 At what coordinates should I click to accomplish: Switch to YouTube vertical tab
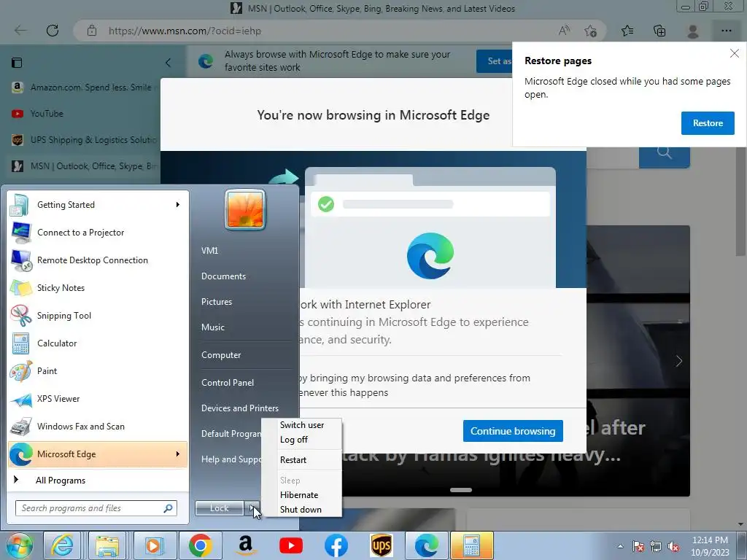[85, 113]
